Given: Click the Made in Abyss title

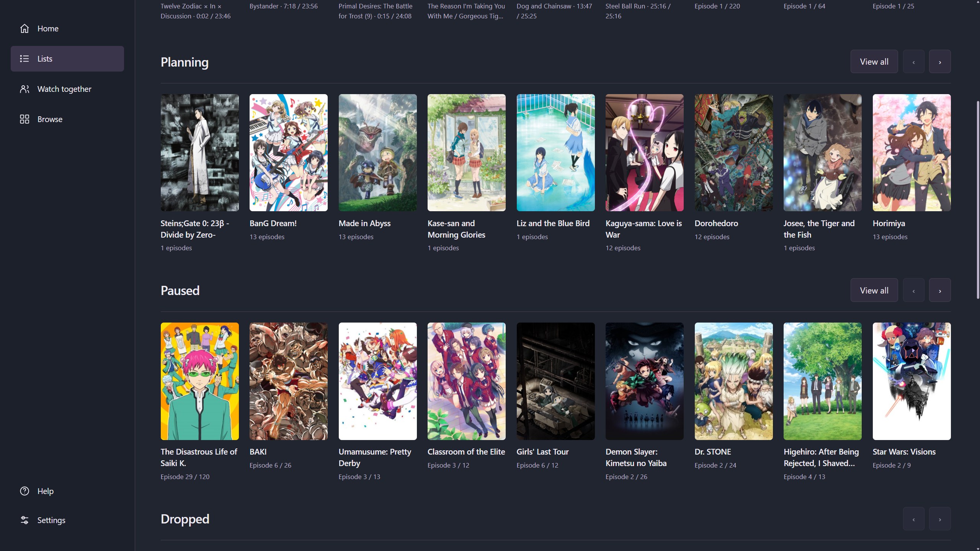Looking at the screenshot, I should point(364,223).
